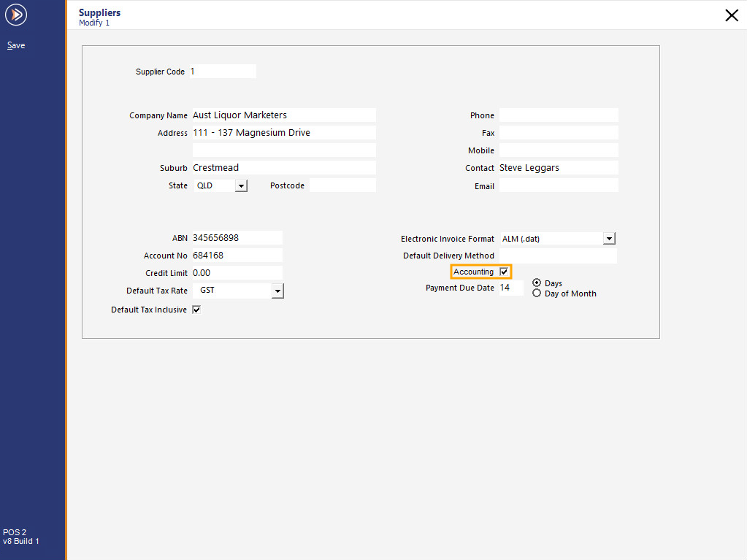747x560 pixels.
Task: Expand the Default Tax Rate dropdown
Action: (277, 291)
